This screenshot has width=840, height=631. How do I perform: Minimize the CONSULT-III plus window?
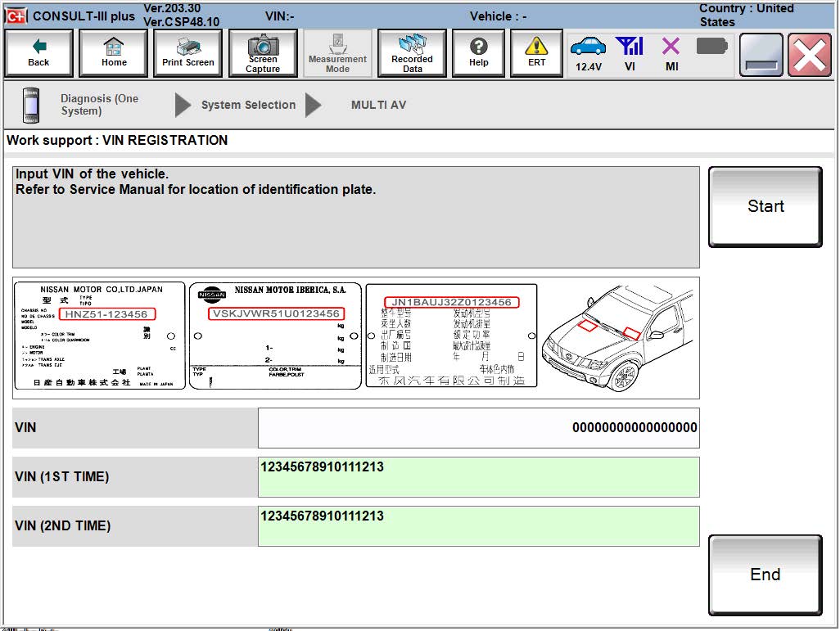tap(761, 55)
